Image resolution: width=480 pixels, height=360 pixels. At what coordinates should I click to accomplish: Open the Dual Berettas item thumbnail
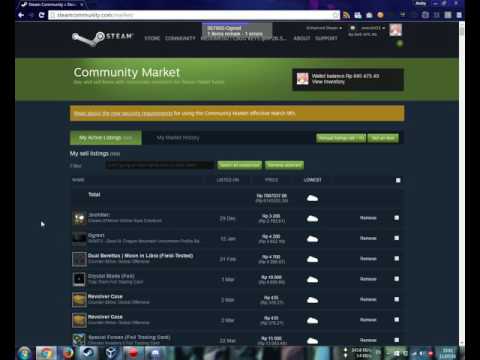[x=79, y=259]
